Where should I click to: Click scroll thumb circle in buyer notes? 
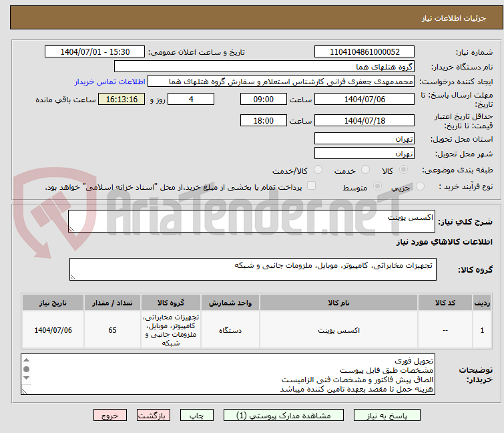26,369
